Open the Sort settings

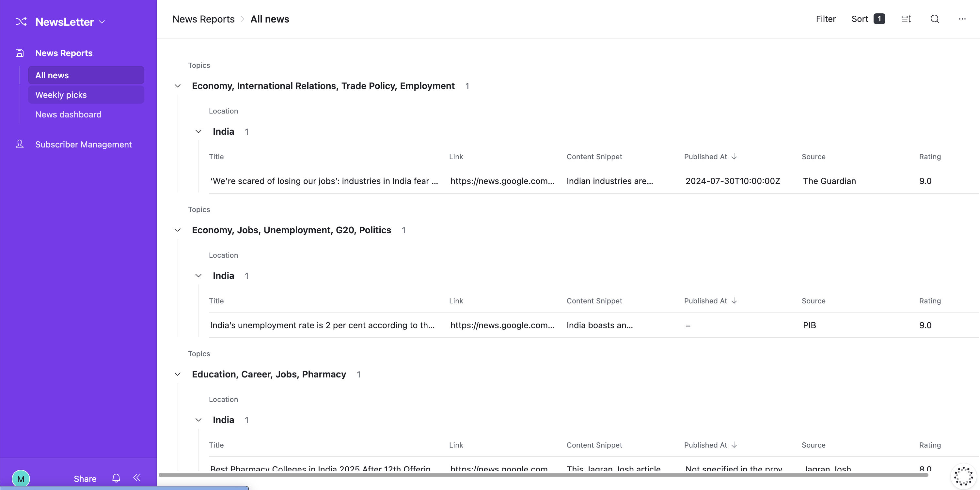(x=860, y=19)
